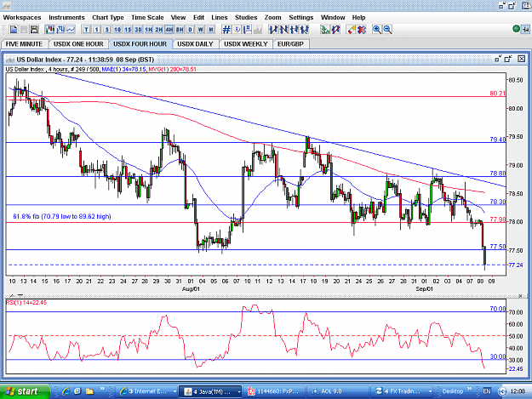Switch to the FIVE MINUTE tab
The height and width of the screenshot is (399, 532).
coord(24,44)
